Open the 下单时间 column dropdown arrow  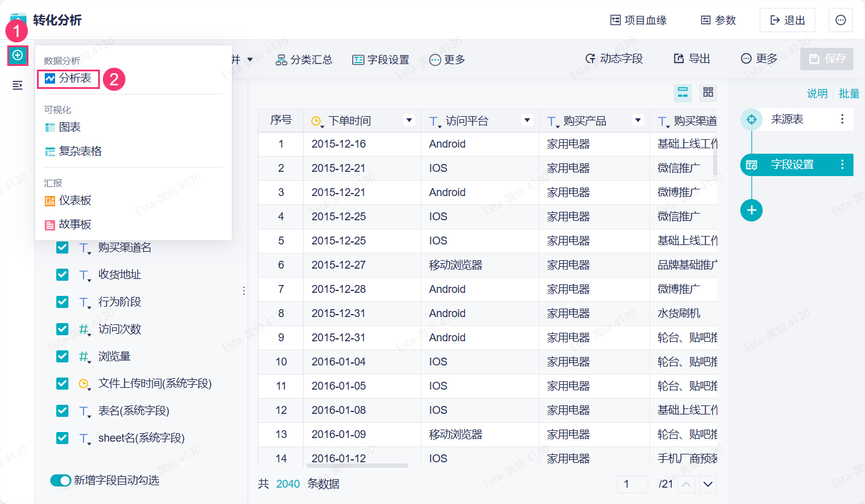(x=409, y=120)
